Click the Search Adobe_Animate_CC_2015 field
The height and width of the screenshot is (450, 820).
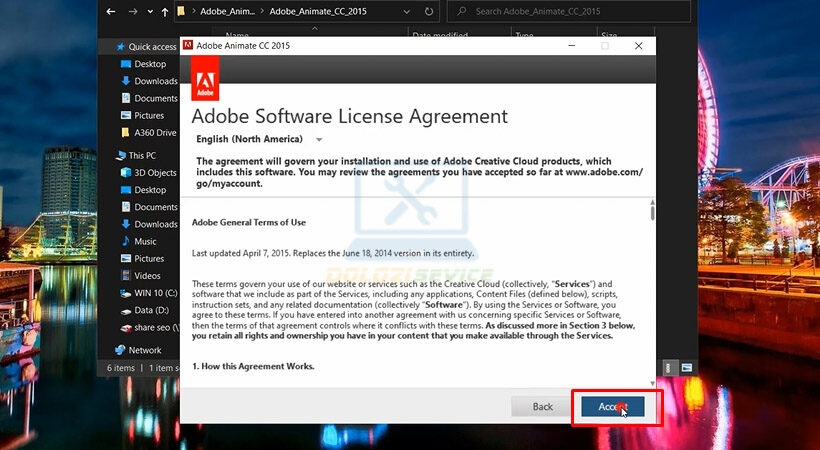[x=569, y=11]
